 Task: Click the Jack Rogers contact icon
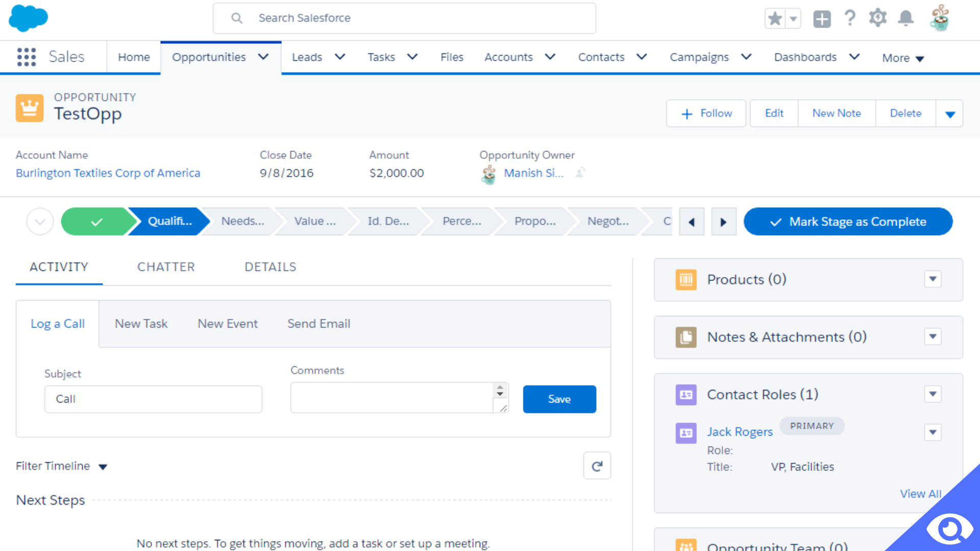(x=686, y=433)
